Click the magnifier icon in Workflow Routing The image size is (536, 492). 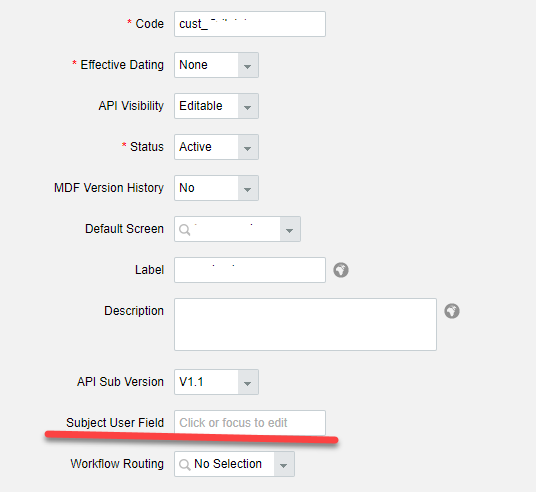185,464
